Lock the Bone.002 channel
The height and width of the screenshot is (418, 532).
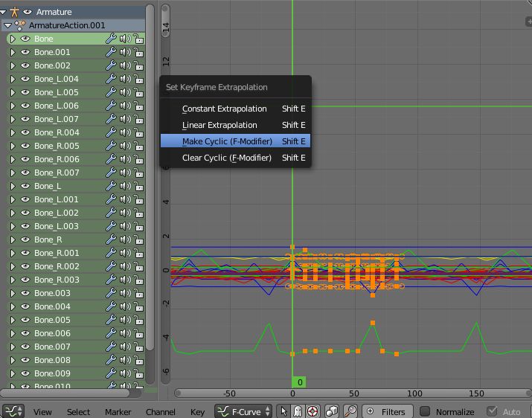point(138,65)
